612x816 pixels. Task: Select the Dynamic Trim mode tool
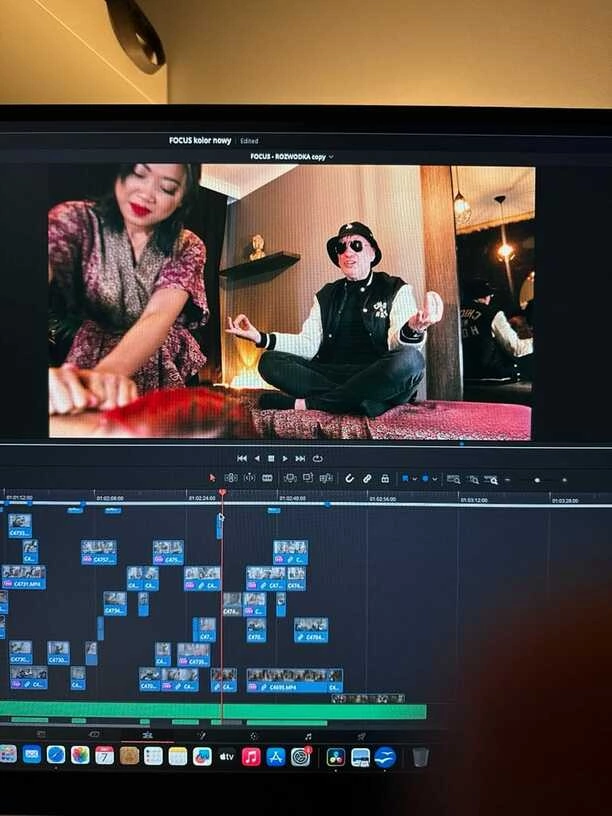tap(249, 478)
